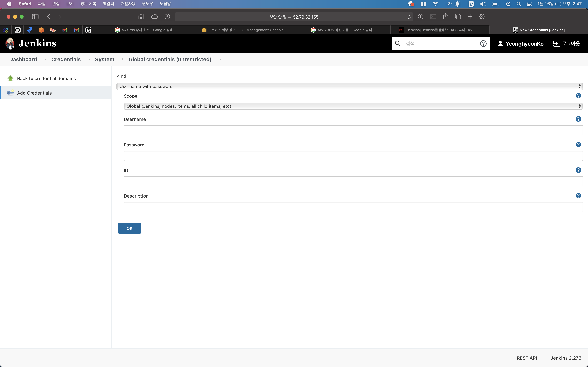Toggle the Safari sidebar button
588x367 pixels.
coord(35,17)
